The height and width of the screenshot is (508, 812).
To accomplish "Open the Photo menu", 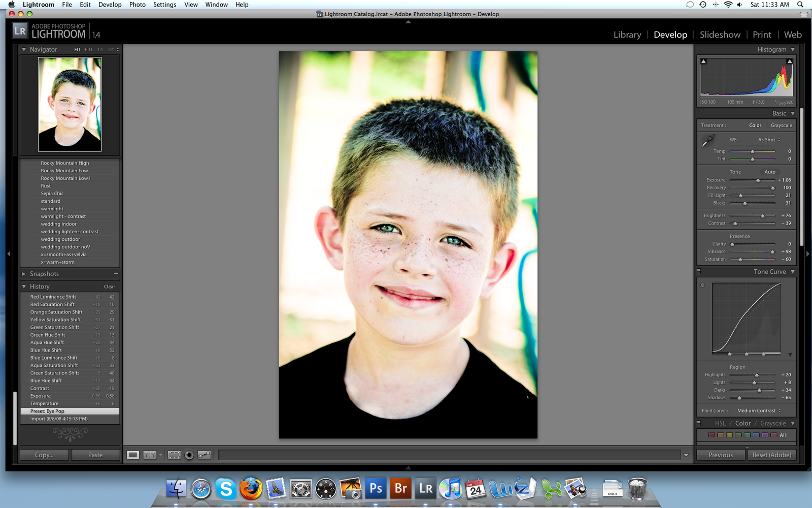I will point(138,5).
